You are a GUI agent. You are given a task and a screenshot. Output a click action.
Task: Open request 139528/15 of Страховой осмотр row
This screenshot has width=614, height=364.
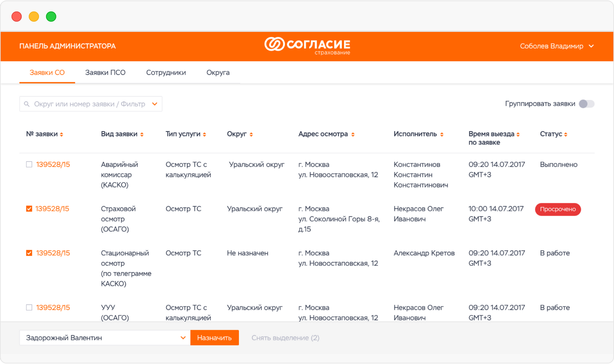click(x=52, y=209)
